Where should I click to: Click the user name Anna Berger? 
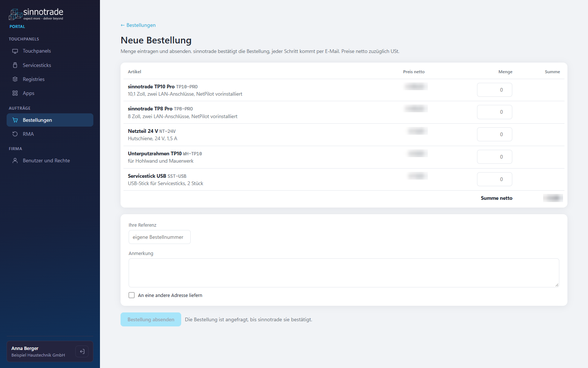(x=25, y=348)
